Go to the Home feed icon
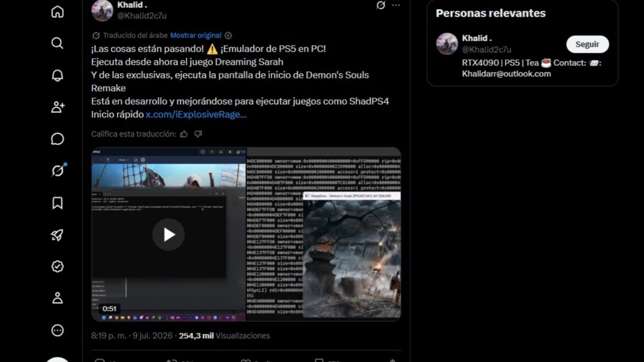Screen dimensions: 644x362 [x=57, y=12]
